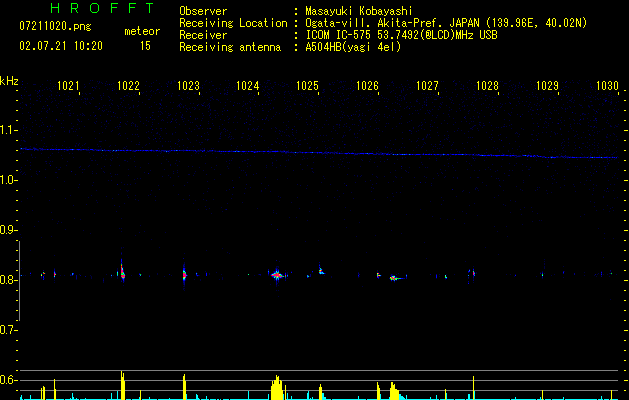Click the Receiving Location label

tap(233, 23)
